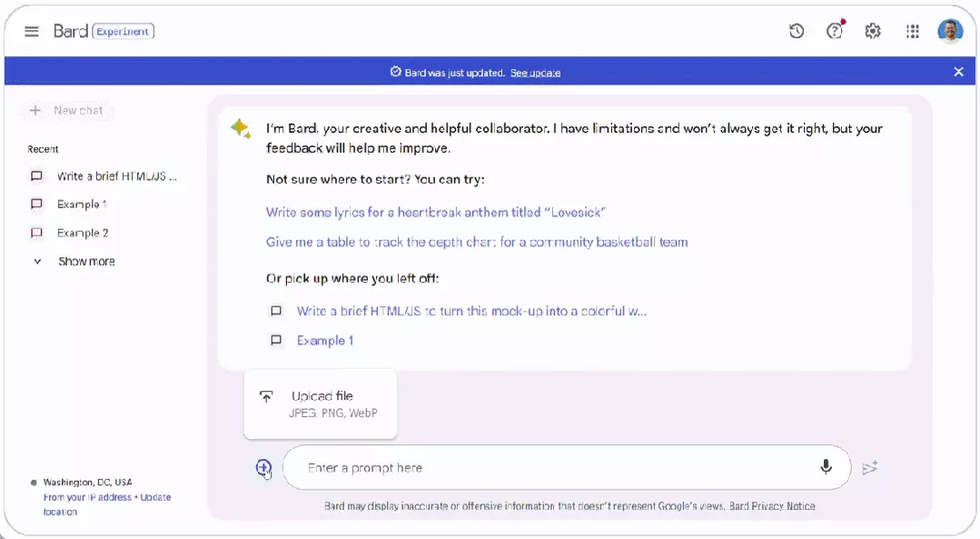
Task: Click the Bard sparkle icon in greeting
Action: [242, 128]
